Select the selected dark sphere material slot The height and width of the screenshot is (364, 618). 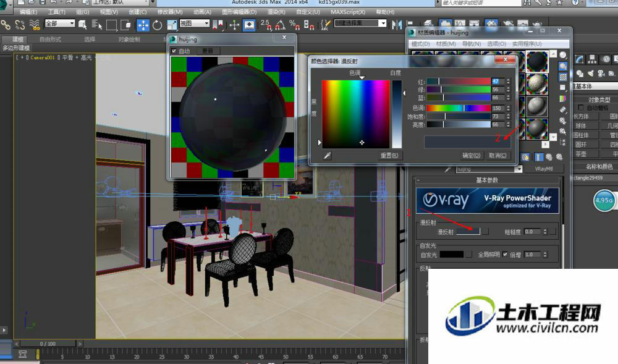[537, 61]
